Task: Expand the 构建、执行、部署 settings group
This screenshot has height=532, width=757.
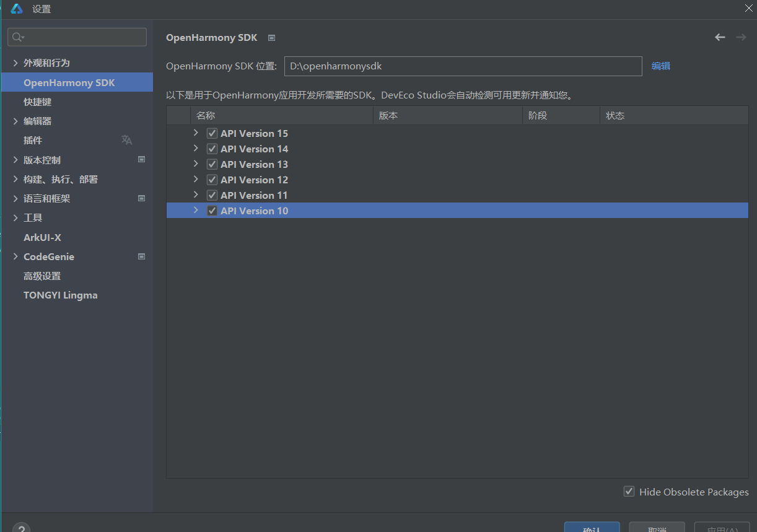Action: (x=15, y=179)
